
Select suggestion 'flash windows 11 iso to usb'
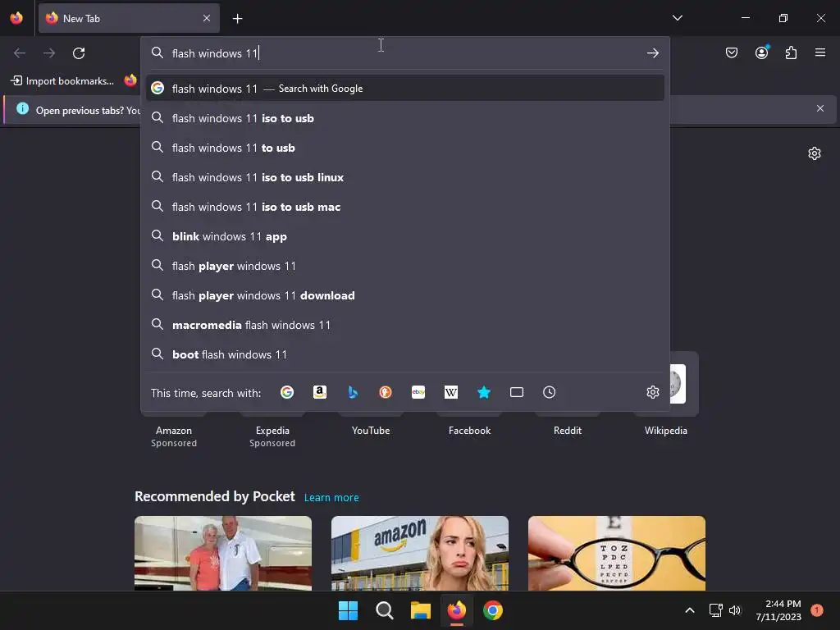(405, 118)
